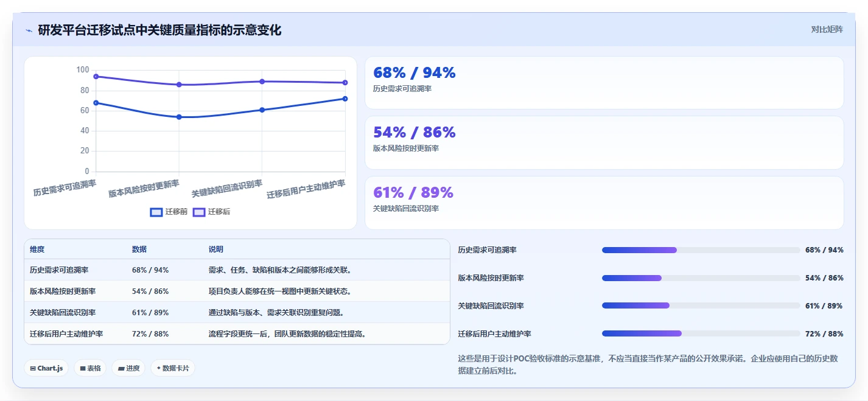
Task: Click the 68% / 94% value beside its progress bar
Action: pyautogui.click(x=824, y=250)
